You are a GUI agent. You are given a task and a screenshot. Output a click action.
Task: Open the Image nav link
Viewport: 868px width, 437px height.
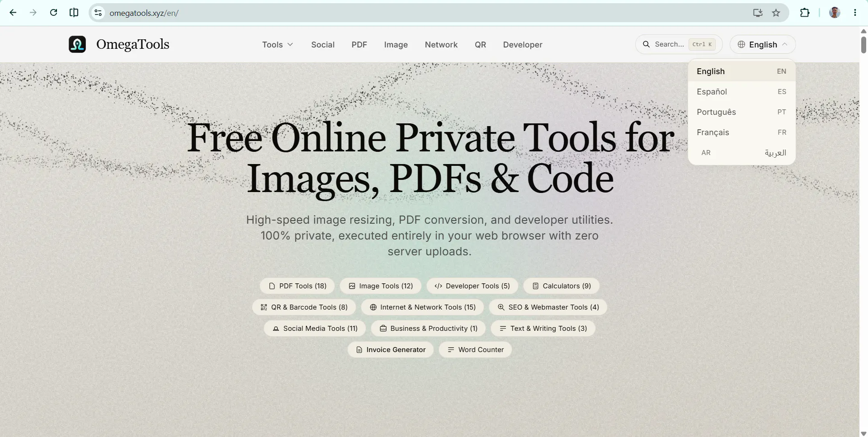click(x=396, y=44)
